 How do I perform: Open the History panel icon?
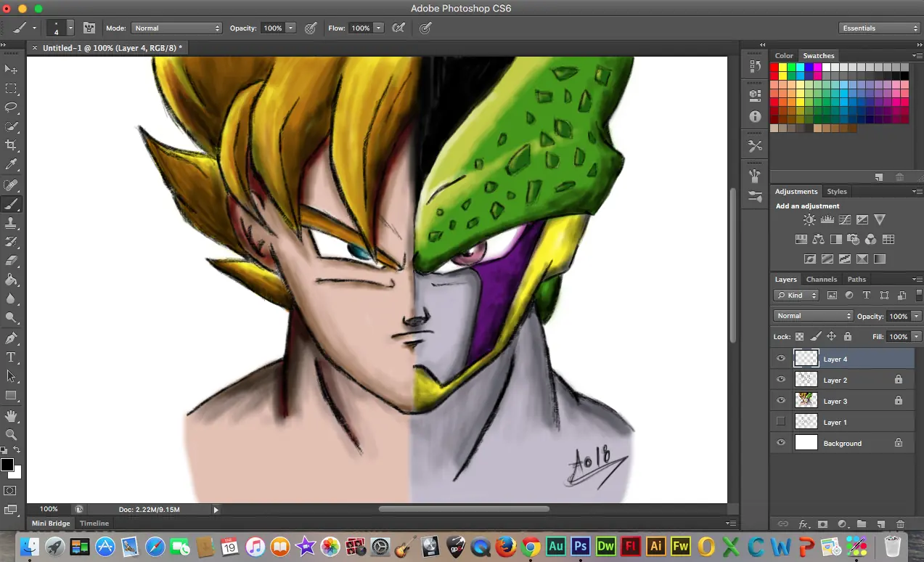point(755,66)
